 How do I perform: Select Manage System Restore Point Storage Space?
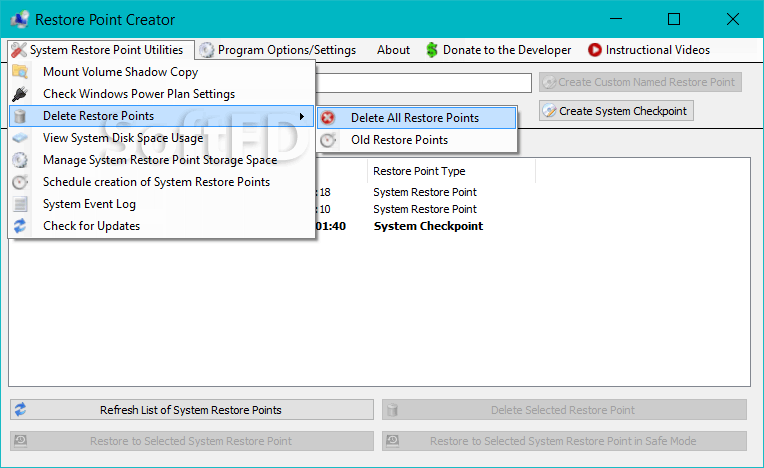(161, 160)
